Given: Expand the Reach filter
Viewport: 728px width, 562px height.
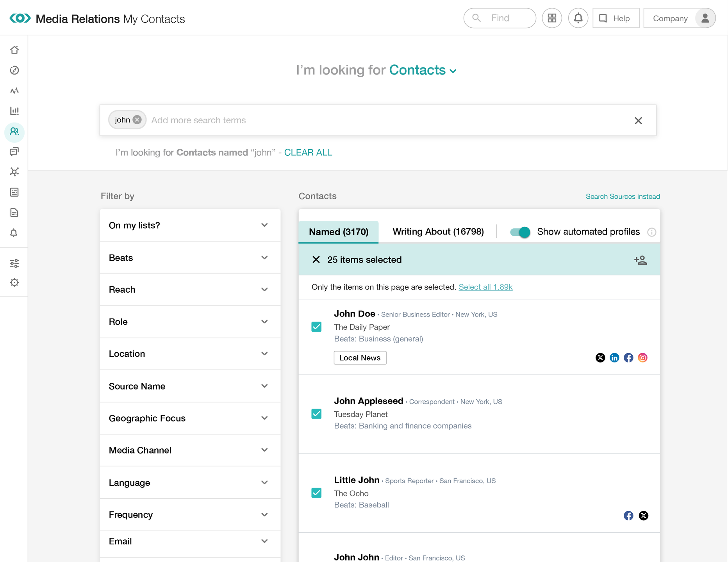Looking at the screenshot, I should click(x=190, y=290).
